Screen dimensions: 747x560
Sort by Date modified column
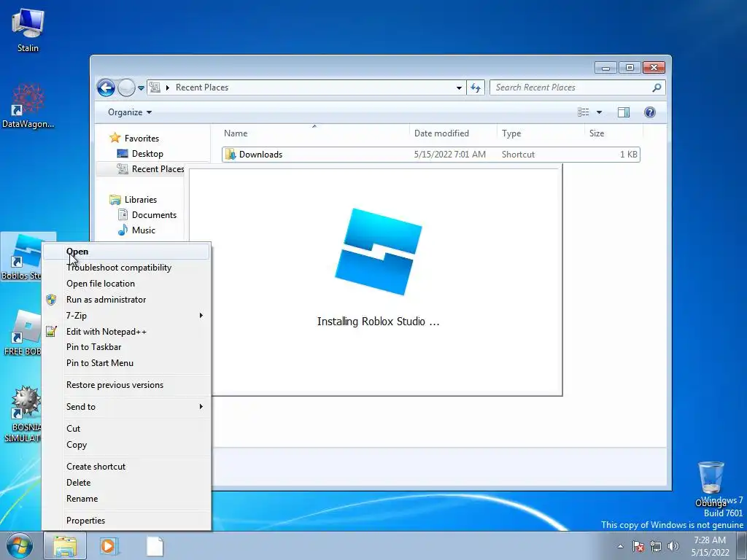tap(452, 133)
